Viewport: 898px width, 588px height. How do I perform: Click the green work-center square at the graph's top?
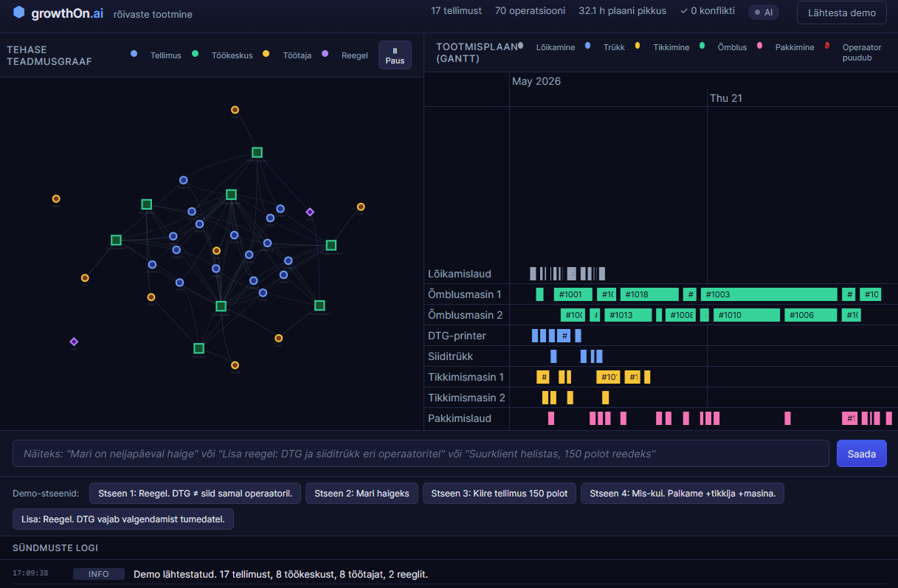[257, 153]
